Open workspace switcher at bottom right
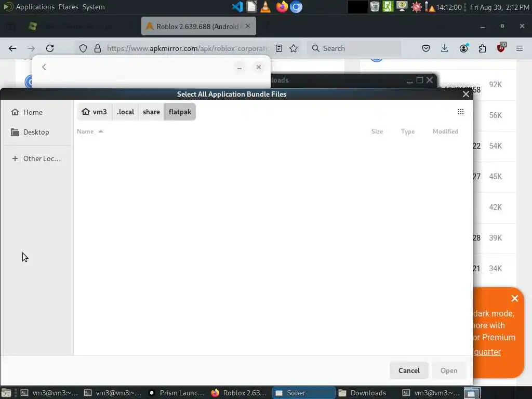This screenshot has height=399, width=532. [x=472, y=393]
